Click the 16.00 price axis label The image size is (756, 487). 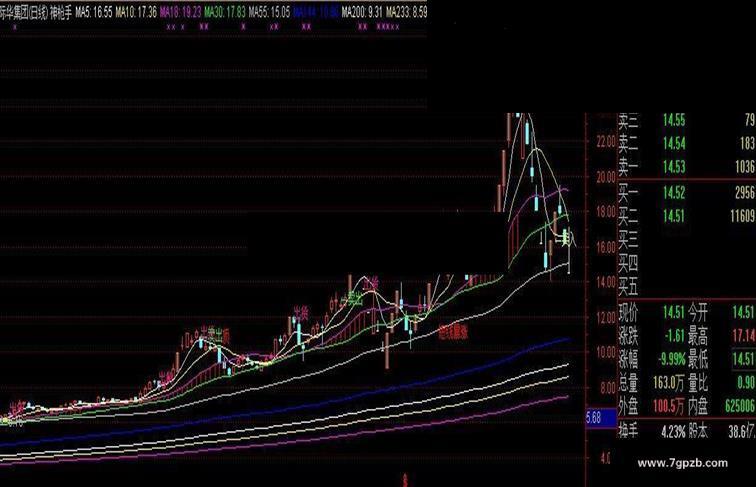pyautogui.click(x=606, y=247)
